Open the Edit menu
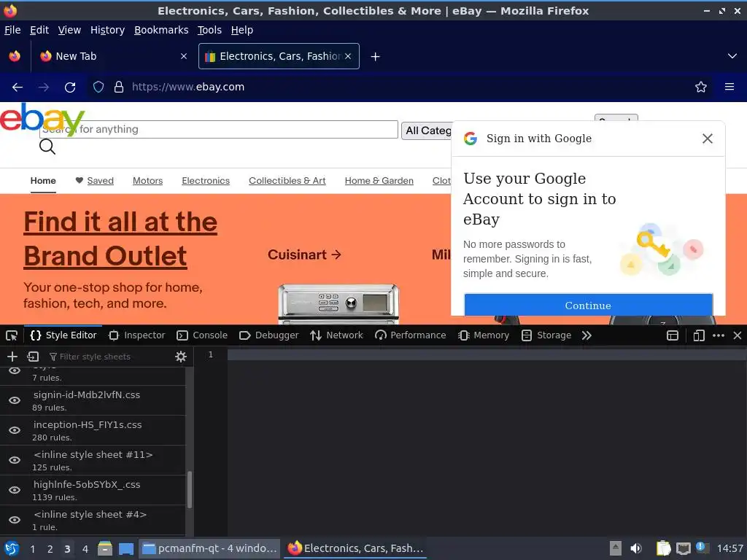The image size is (747, 560). tap(39, 30)
